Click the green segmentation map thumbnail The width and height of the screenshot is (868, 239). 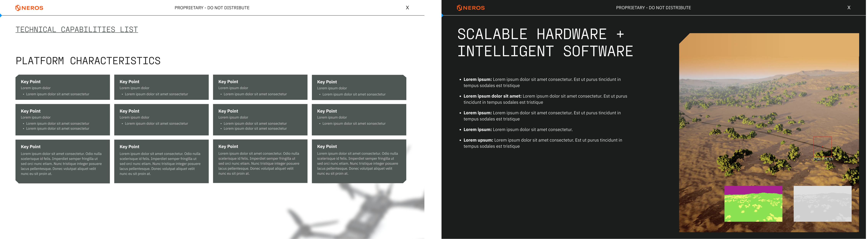coord(753,204)
